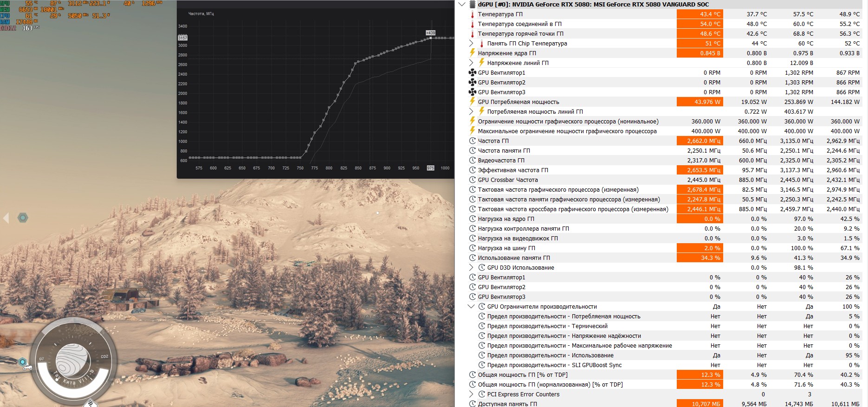Click thermometer icon for Память ГП Chip Температура
This screenshot has width=868, height=407.
[482, 44]
